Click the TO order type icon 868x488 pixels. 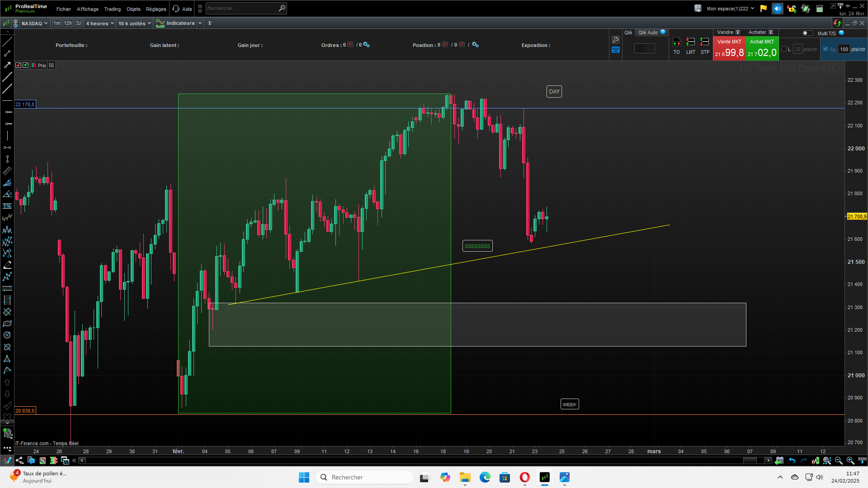676,42
